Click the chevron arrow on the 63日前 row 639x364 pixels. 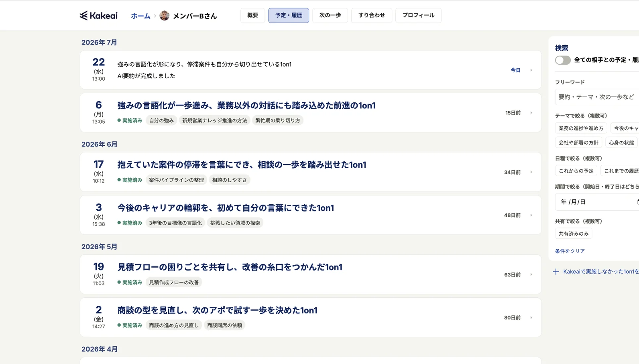tap(531, 275)
